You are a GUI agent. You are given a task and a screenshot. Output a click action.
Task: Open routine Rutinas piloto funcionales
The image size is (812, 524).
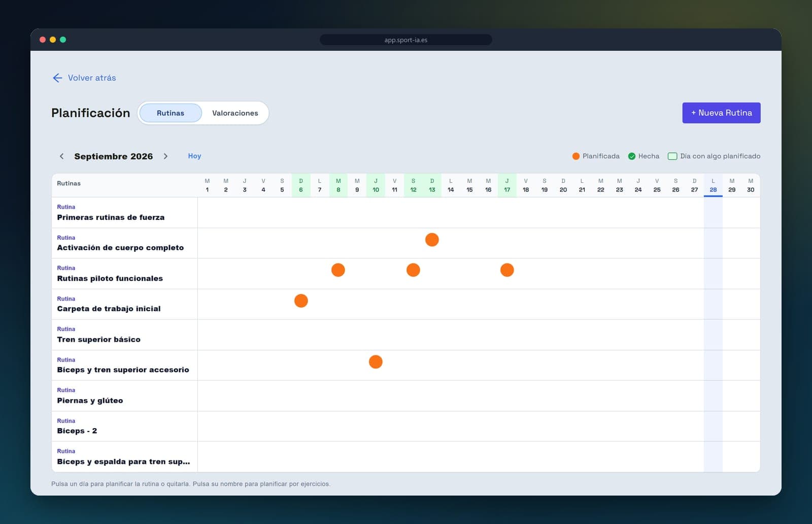point(110,278)
